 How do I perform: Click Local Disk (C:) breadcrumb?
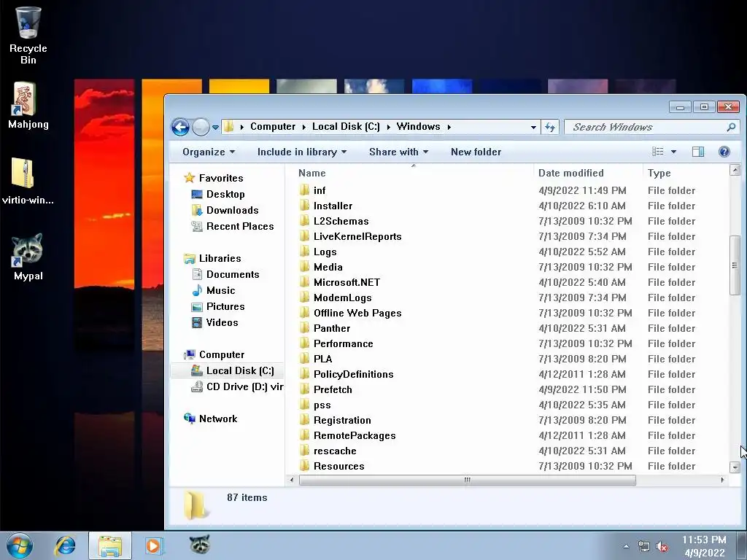coord(346,127)
